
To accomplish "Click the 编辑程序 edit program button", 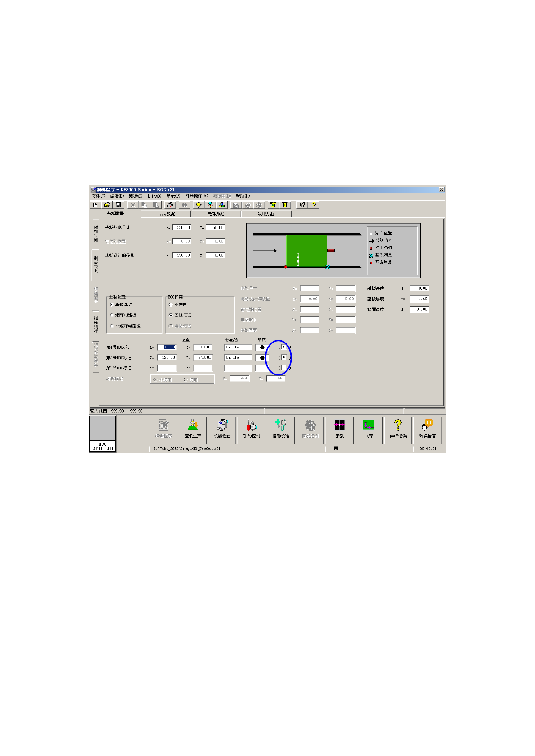I will 164,430.
